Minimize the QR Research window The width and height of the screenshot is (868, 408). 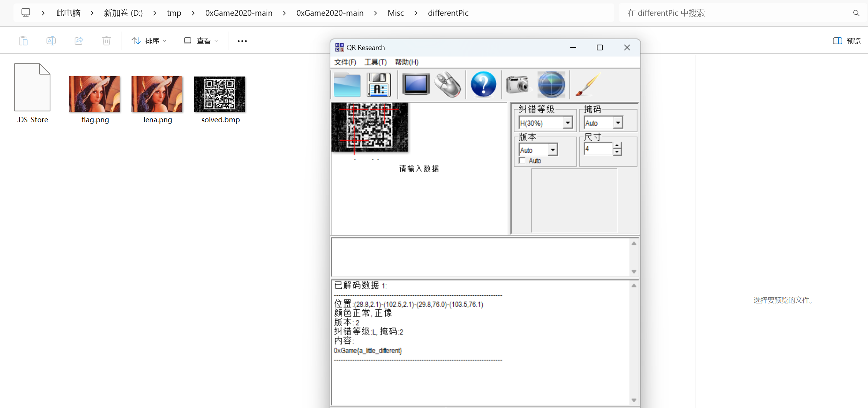coord(573,47)
